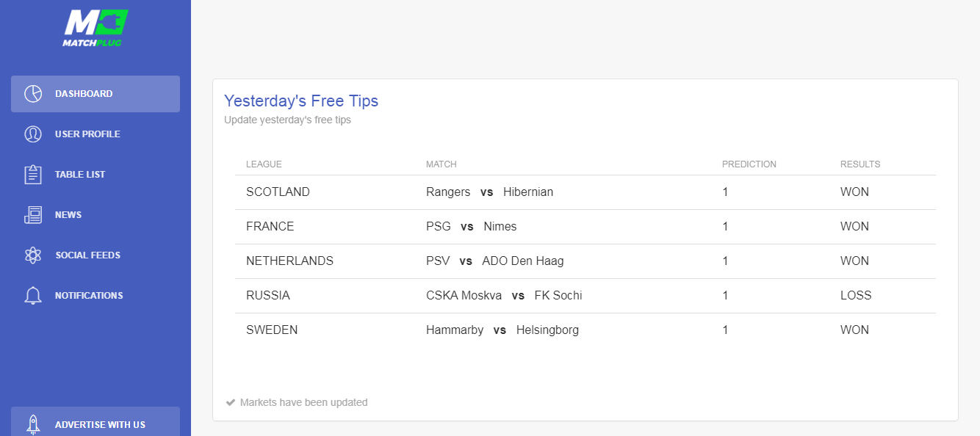Click the Dashboard pie chart icon
This screenshot has width=980, height=436.
pos(33,94)
